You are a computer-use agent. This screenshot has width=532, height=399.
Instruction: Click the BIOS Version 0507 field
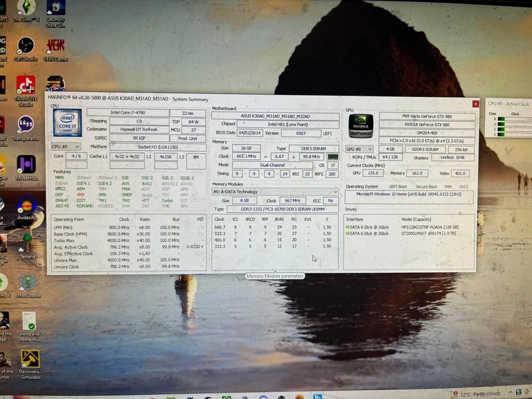pos(301,133)
